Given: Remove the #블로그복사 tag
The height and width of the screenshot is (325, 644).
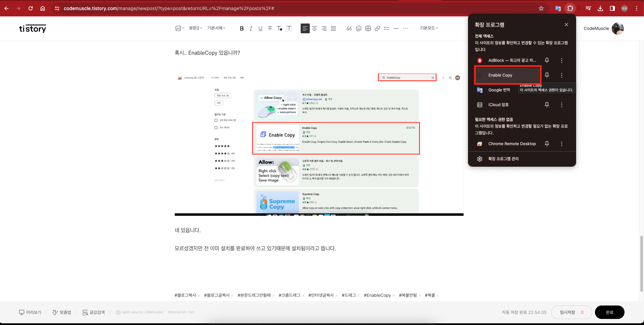Looking at the screenshot, I should click(199, 295).
